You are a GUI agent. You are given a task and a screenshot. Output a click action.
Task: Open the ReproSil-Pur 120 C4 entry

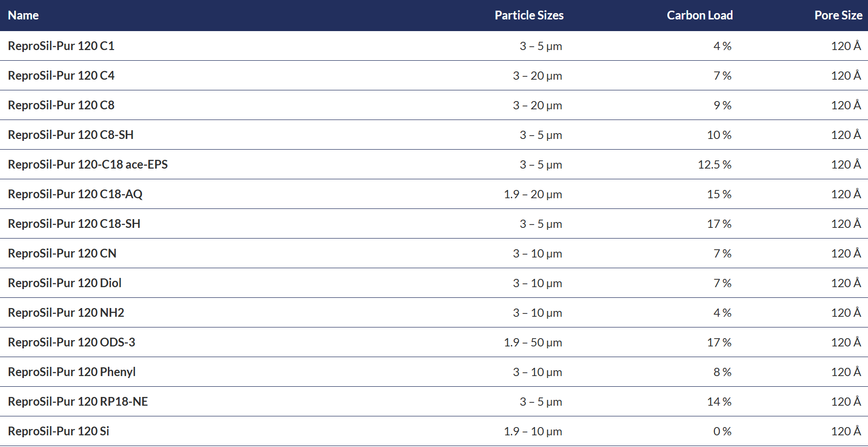click(61, 76)
